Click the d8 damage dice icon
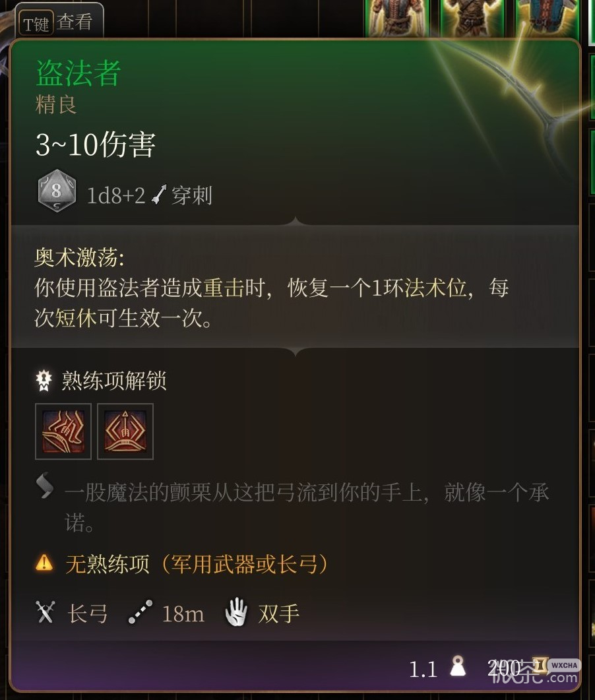This screenshot has width=595, height=700. tap(57, 191)
